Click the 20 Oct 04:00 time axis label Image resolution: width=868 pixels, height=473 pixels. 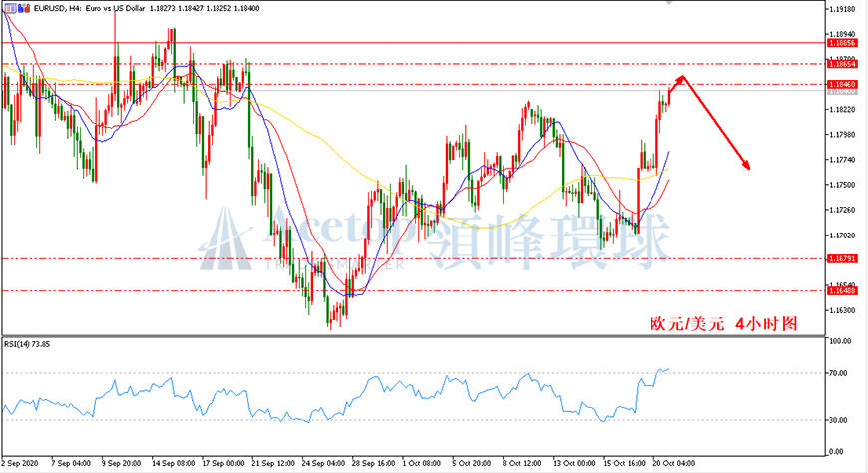(674, 463)
